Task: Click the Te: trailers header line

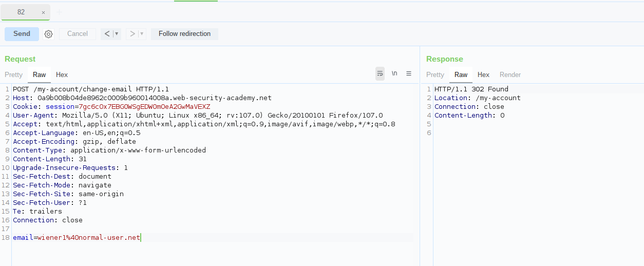Action: coord(37,212)
